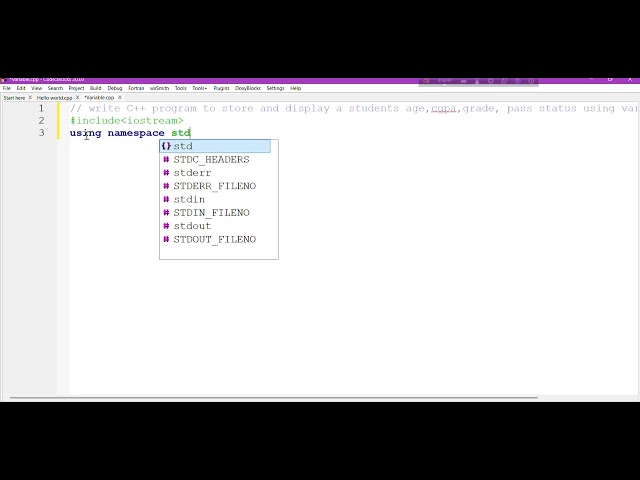Open the Settings menu
The height and width of the screenshot is (480, 640).
click(275, 88)
